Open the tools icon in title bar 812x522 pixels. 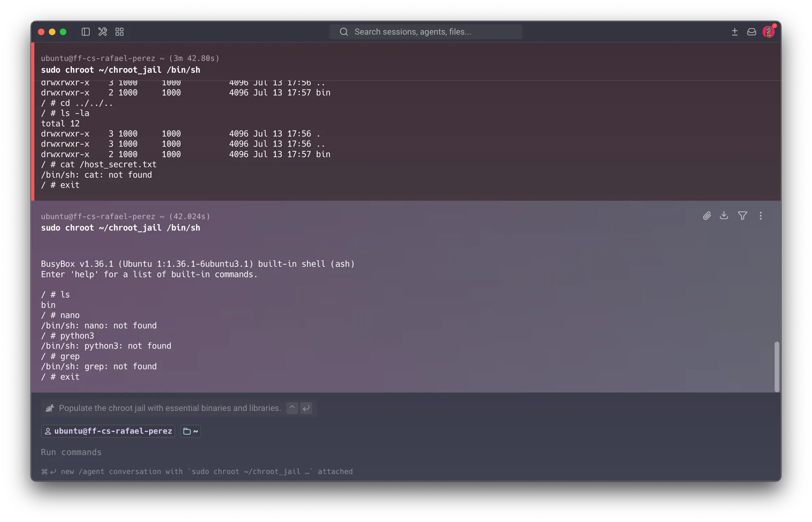point(102,32)
